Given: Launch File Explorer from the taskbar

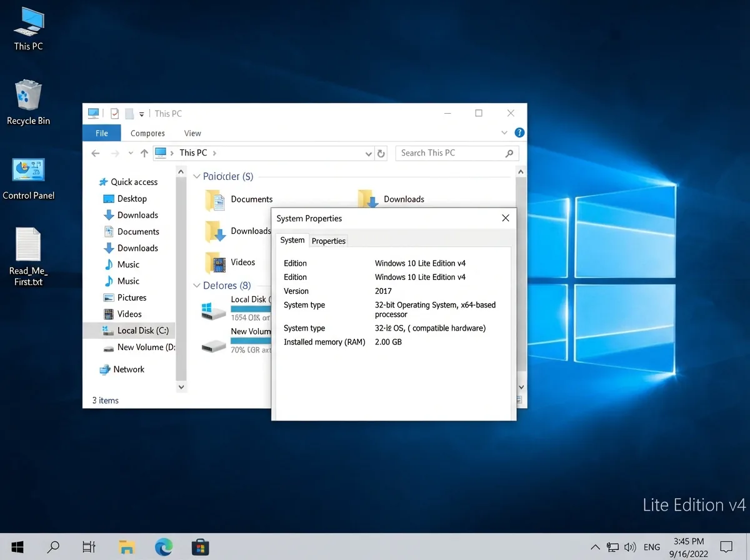Looking at the screenshot, I should tap(127, 547).
